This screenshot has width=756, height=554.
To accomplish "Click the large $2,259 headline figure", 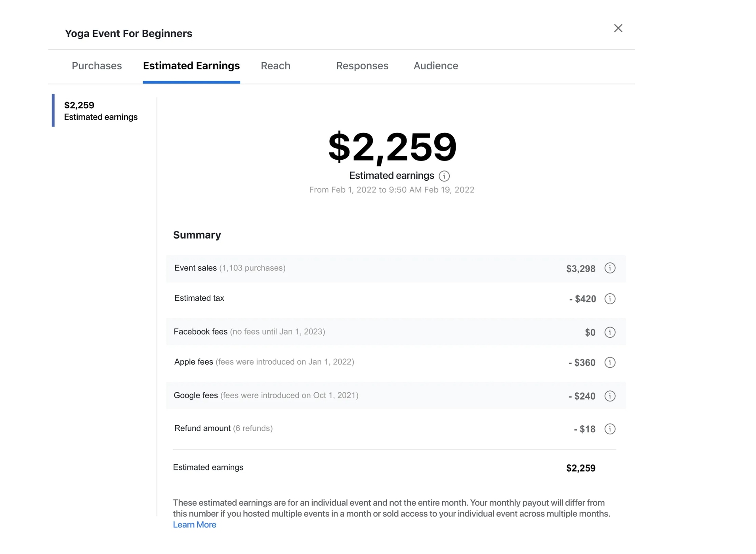I will click(392, 147).
